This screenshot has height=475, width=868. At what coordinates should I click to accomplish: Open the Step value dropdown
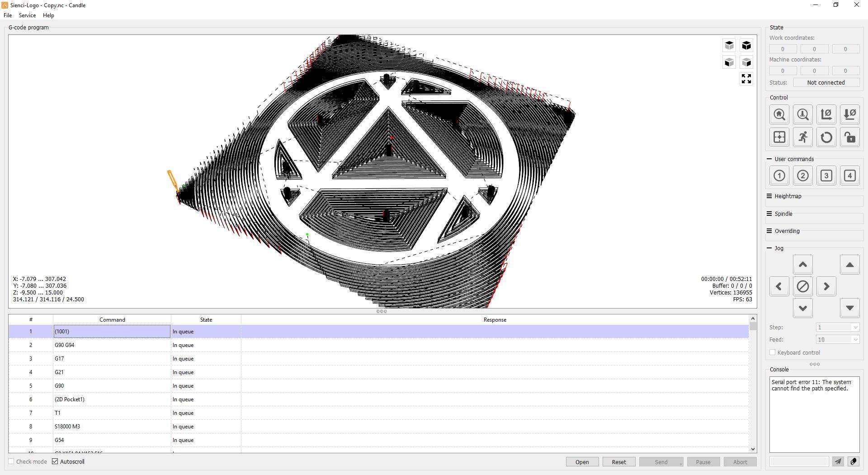(855, 327)
